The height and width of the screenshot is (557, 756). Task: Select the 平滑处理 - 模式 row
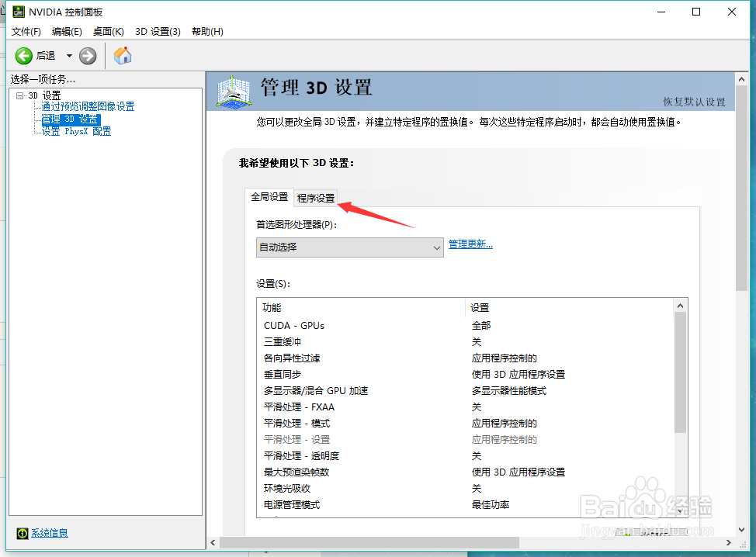pyautogui.click(x=466, y=424)
